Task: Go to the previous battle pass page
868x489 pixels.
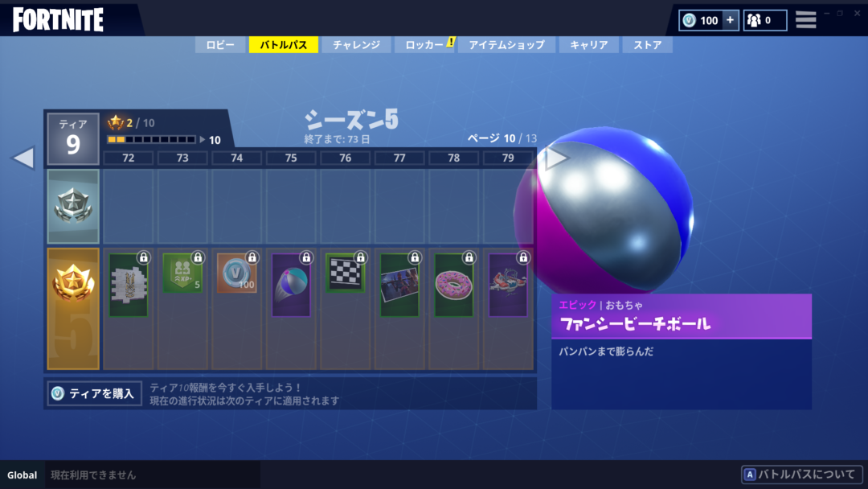Action: [23, 158]
